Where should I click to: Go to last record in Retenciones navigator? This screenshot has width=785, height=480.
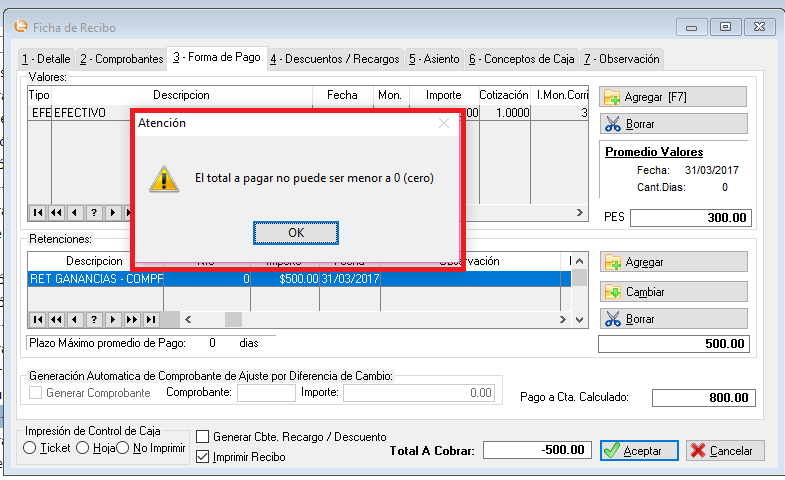150,320
